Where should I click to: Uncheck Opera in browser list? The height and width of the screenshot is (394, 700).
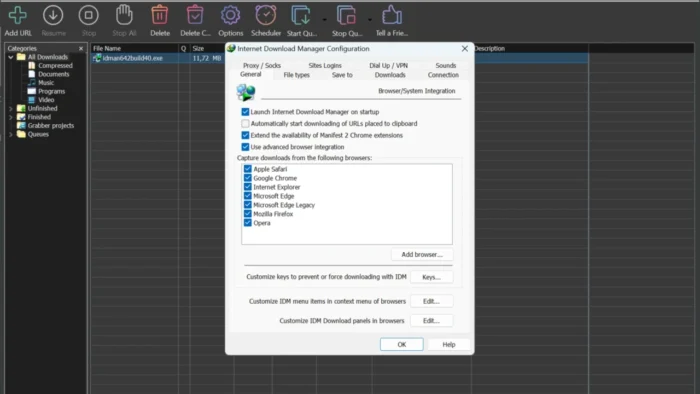248,223
